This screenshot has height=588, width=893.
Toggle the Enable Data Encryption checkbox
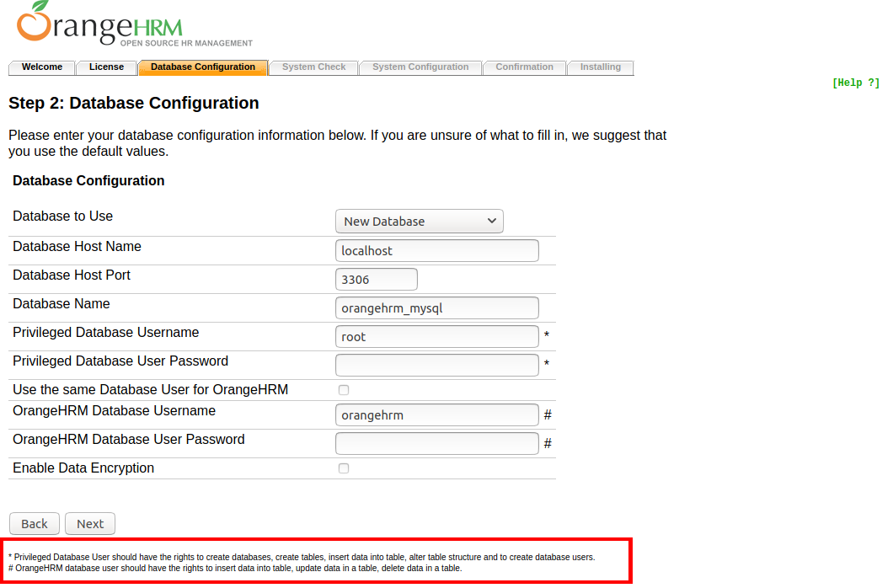[344, 468]
